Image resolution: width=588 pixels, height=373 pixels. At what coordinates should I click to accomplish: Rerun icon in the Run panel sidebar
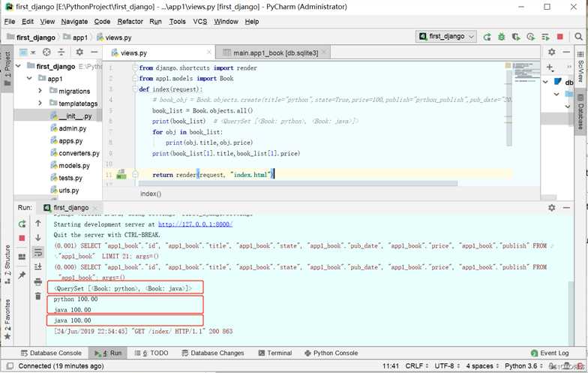[22, 224]
